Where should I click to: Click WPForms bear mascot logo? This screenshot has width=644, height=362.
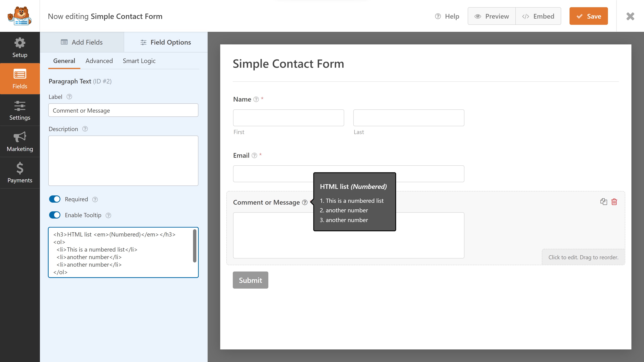pyautogui.click(x=20, y=16)
